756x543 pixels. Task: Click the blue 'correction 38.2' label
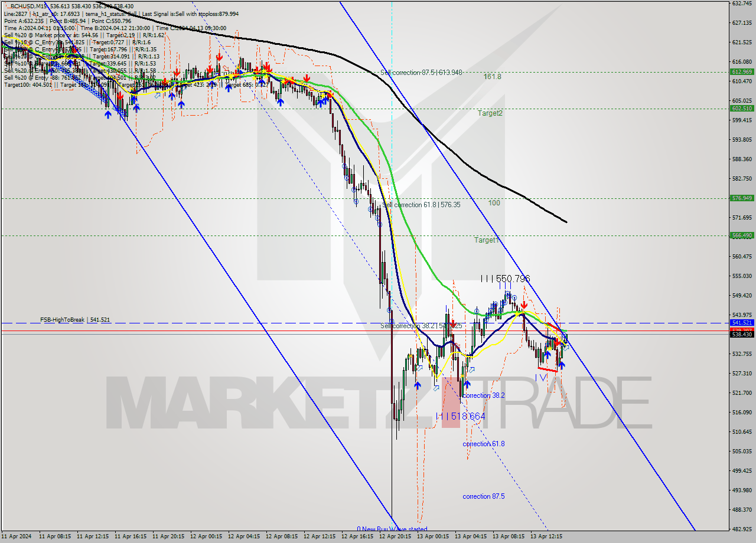tap(484, 395)
